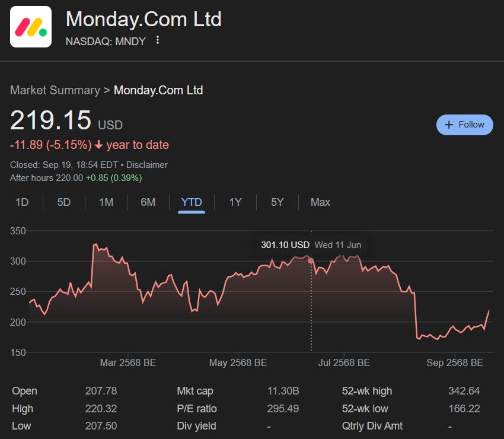Click the -11.89 (-5.15%) year to date change
This screenshot has width=504, height=439.
click(90, 145)
